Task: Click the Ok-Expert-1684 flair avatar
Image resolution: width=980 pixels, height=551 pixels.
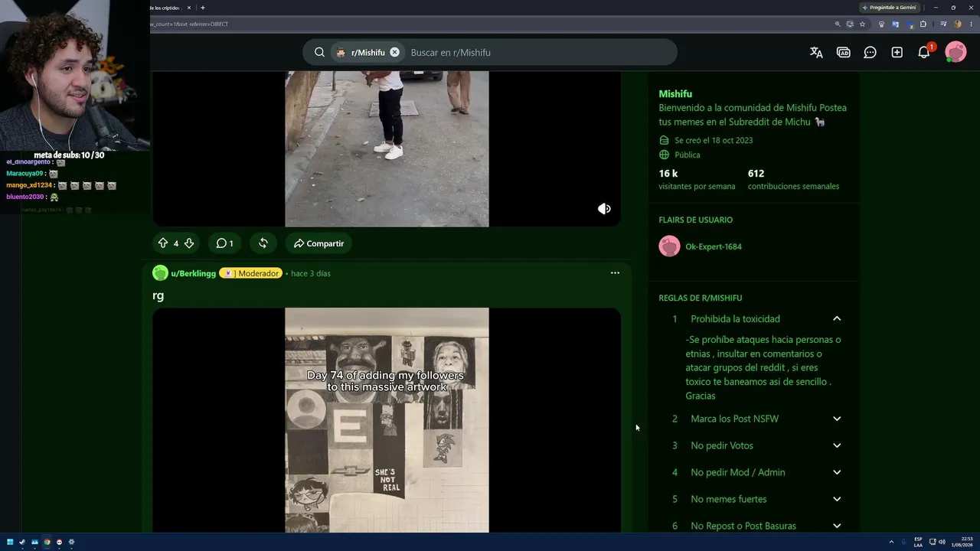Action: pyautogui.click(x=669, y=246)
